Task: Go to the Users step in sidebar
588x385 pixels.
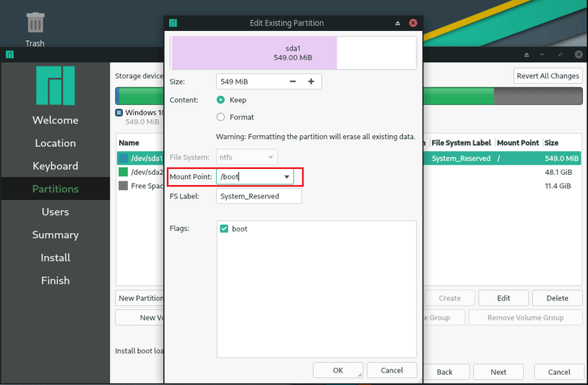Action: (x=56, y=212)
